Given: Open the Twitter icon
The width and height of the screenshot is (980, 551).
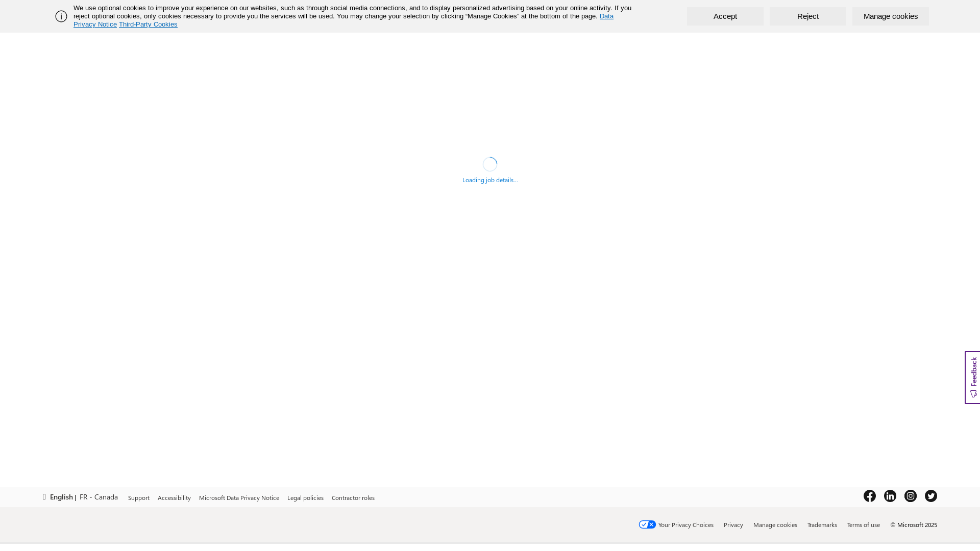Looking at the screenshot, I should (x=931, y=496).
